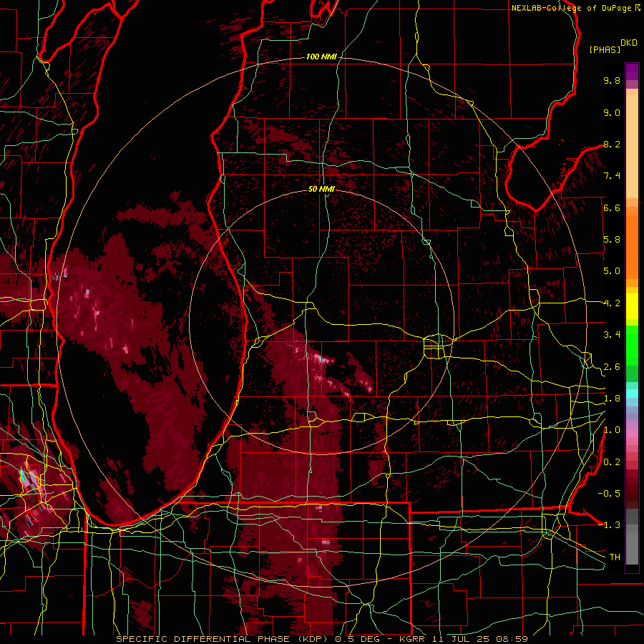Click the 3.4 scale value
The width and height of the screenshot is (644, 644).
coord(612,335)
